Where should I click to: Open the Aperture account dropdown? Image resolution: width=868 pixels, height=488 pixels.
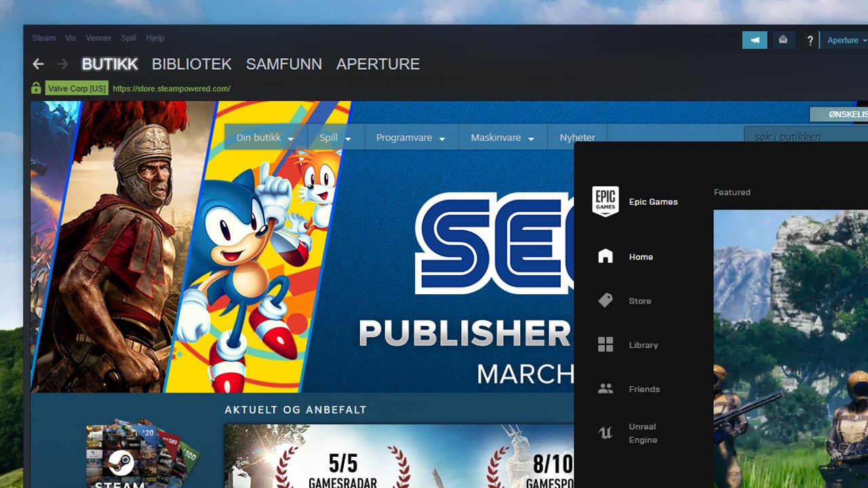pyautogui.click(x=845, y=40)
